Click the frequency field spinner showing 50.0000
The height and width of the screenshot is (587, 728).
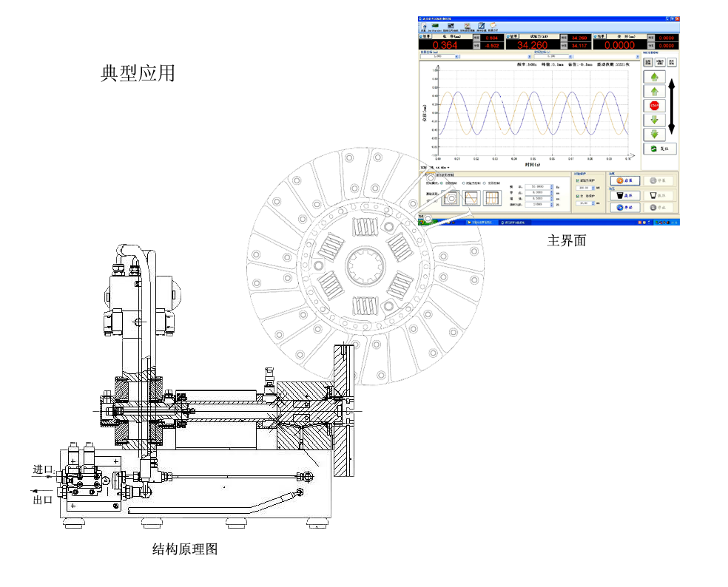pyautogui.click(x=536, y=186)
